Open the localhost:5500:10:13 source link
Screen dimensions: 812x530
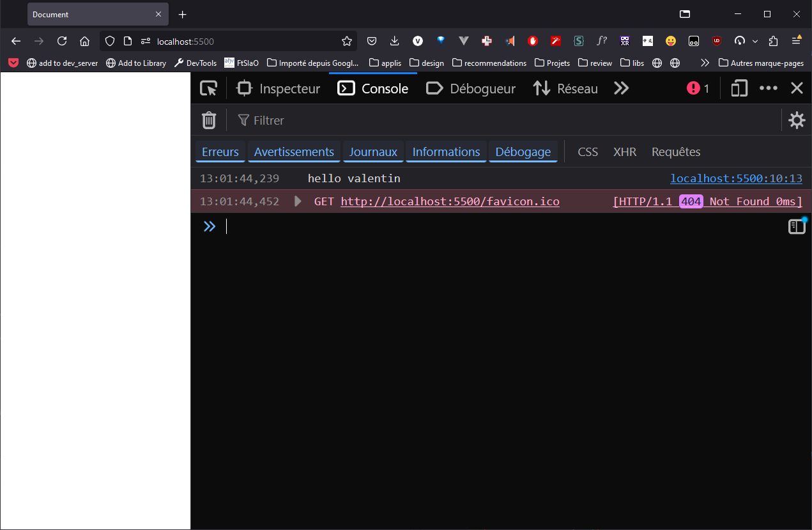point(735,178)
